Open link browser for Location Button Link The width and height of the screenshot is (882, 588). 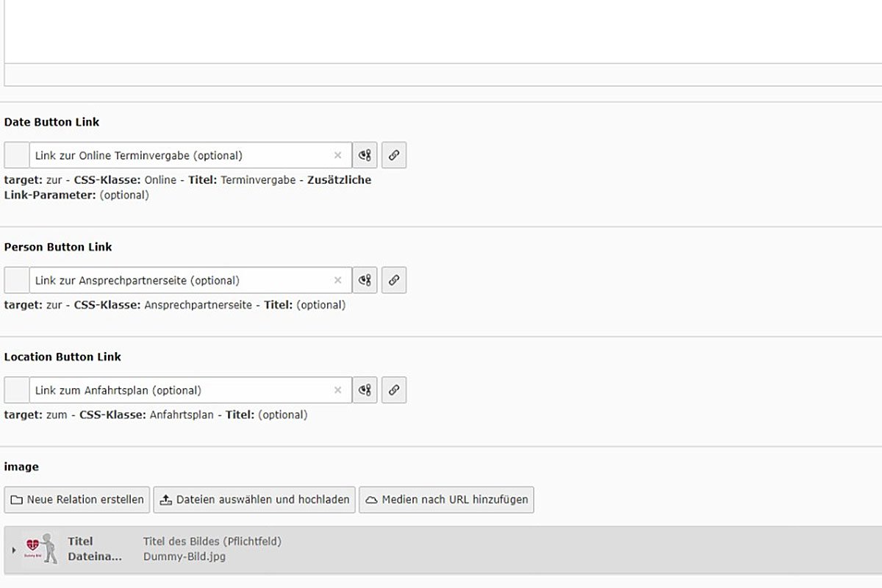coord(394,390)
